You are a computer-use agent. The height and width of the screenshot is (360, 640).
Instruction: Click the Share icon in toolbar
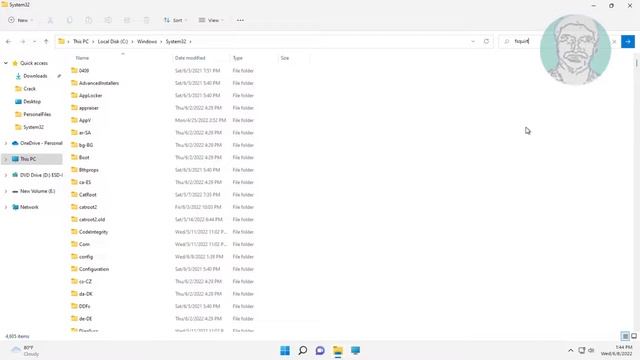(127, 20)
